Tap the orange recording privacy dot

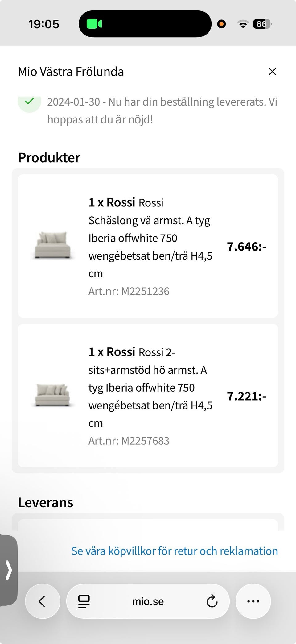pyautogui.click(x=221, y=24)
